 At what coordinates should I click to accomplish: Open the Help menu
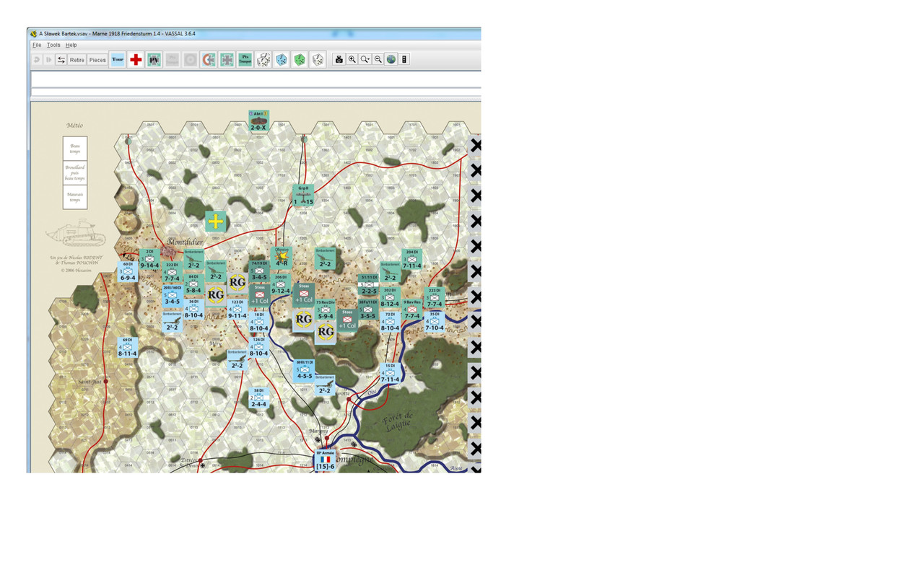71,45
